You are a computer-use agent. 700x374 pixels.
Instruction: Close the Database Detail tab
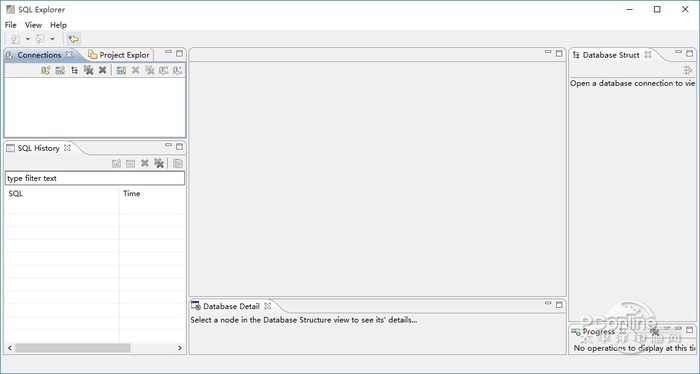coord(267,306)
